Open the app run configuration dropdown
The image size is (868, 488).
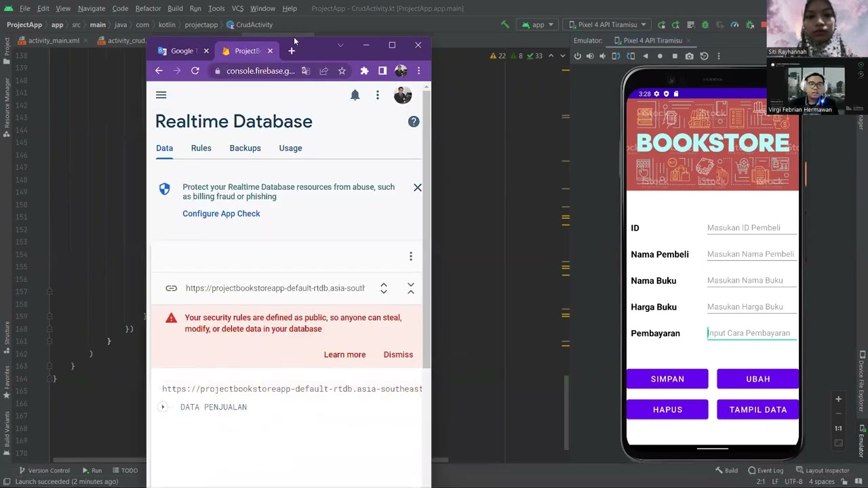point(538,24)
